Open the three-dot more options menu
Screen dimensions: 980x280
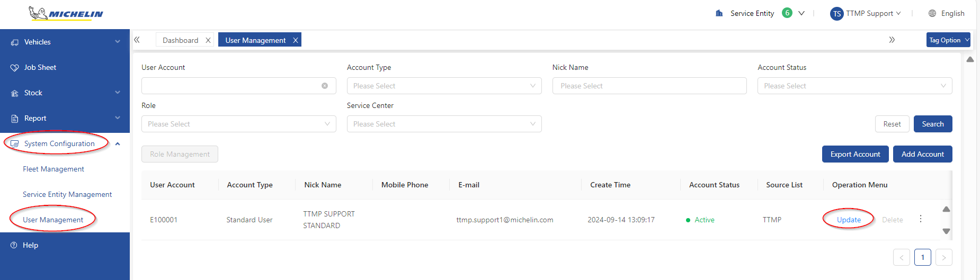921,219
